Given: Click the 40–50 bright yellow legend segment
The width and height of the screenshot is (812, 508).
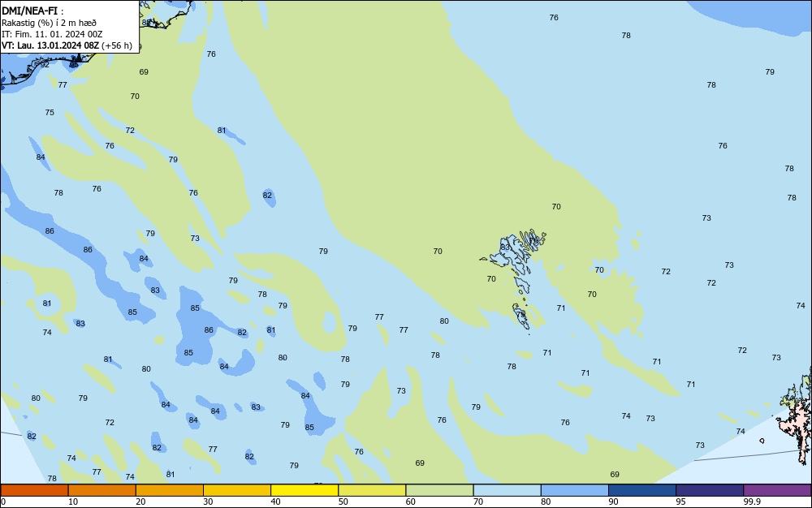Looking at the screenshot, I should [304, 490].
